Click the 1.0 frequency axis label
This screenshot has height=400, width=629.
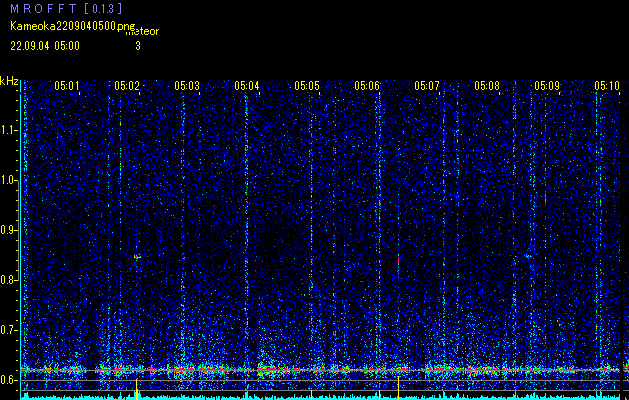[x=8, y=180]
